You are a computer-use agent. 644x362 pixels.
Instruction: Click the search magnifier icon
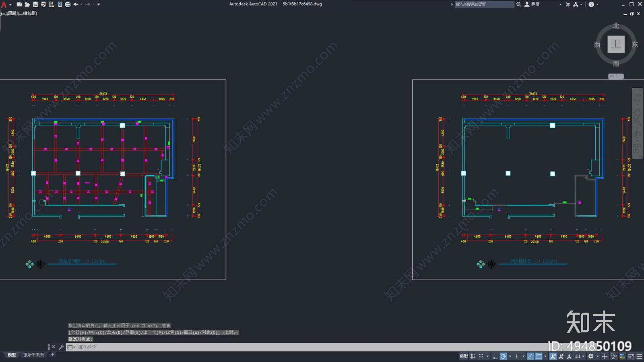click(519, 4)
